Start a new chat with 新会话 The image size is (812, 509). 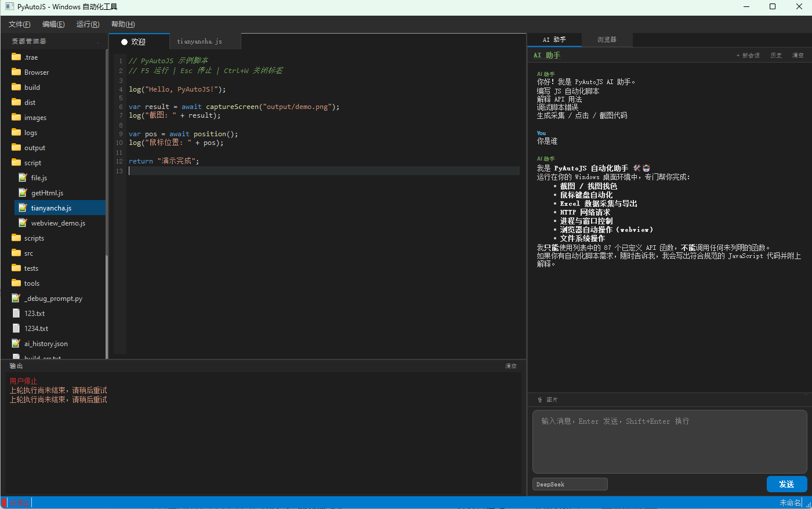pos(748,56)
